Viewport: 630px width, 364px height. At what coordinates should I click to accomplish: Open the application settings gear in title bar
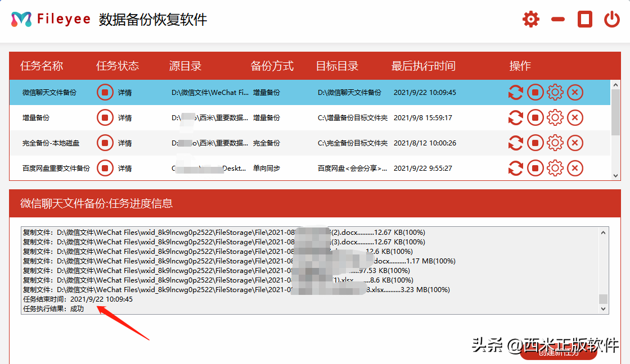pyautogui.click(x=530, y=19)
